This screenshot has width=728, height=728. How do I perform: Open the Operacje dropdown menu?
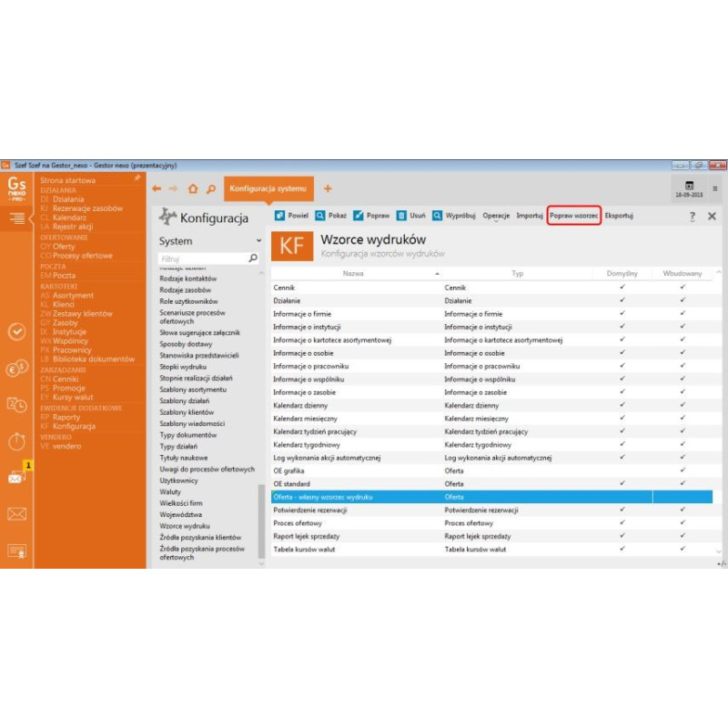tap(496, 216)
